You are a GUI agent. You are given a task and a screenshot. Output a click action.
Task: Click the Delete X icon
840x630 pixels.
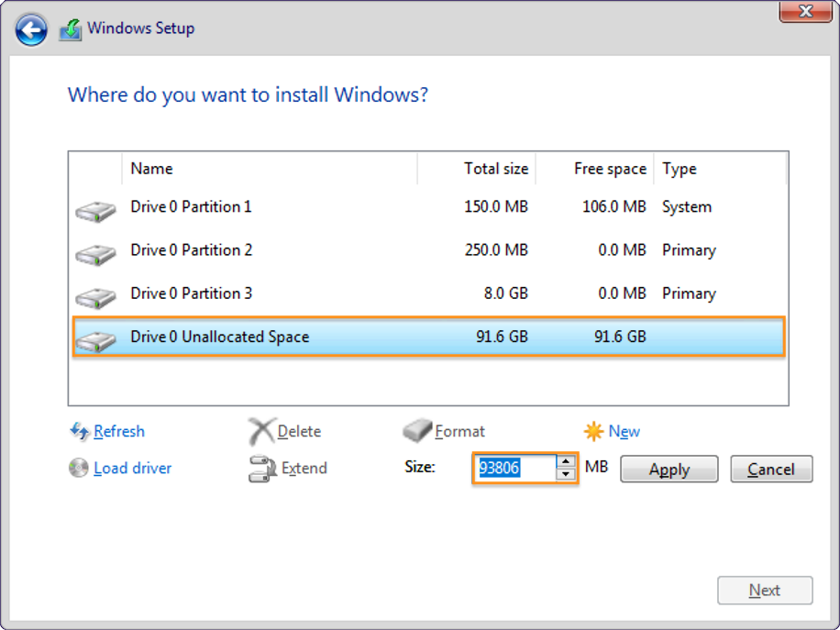(261, 431)
